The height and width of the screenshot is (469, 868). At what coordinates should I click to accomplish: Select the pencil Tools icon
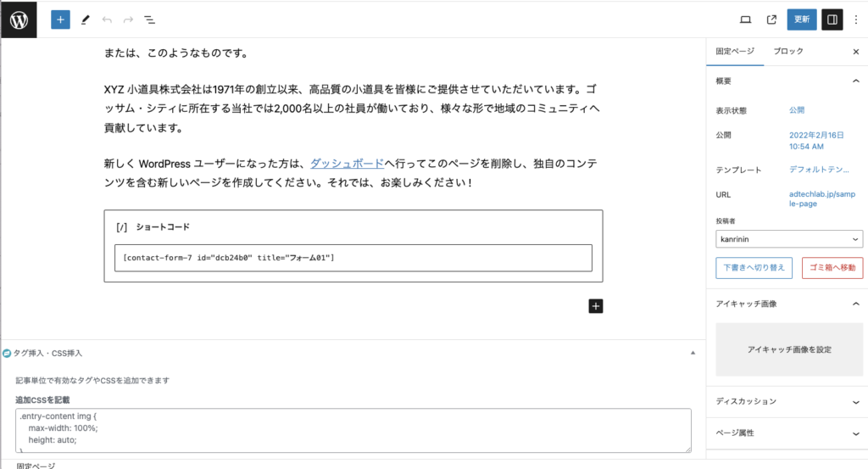click(85, 19)
